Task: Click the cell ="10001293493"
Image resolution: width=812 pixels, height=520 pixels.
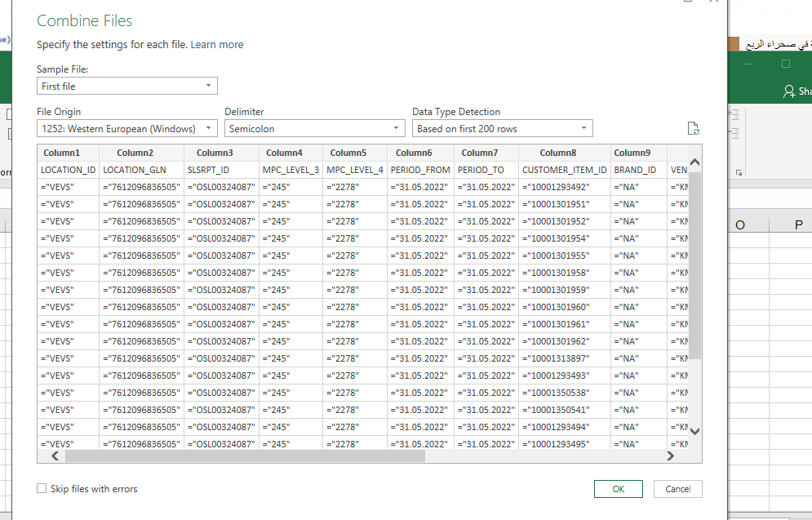Action: pyautogui.click(x=565, y=375)
